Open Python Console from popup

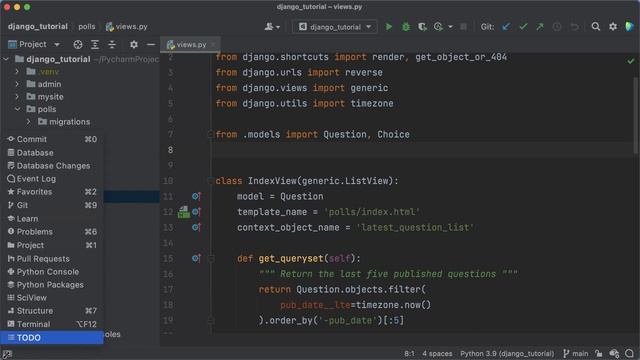click(52, 272)
